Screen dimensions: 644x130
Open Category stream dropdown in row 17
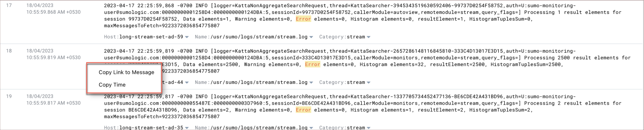[x=369, y=37]
